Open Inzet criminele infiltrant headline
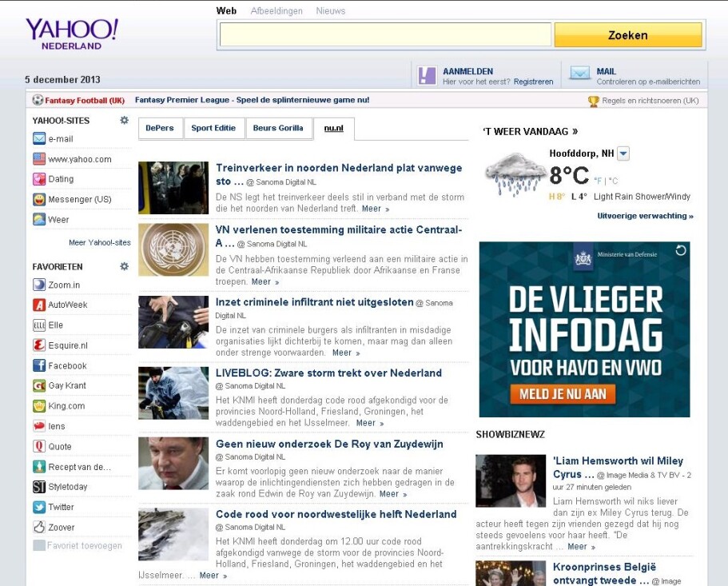Image resolution: width=728 pixels, height=586 pixels. pos(314,302)
